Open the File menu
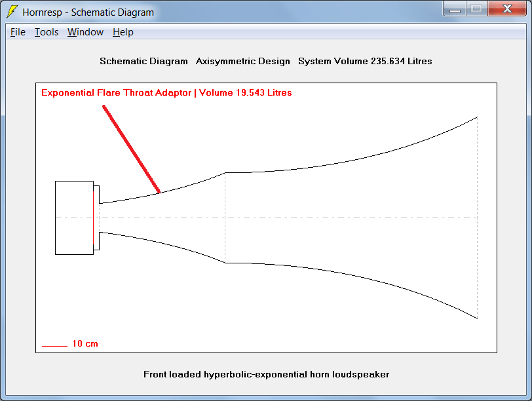 [x=18, y=32]
